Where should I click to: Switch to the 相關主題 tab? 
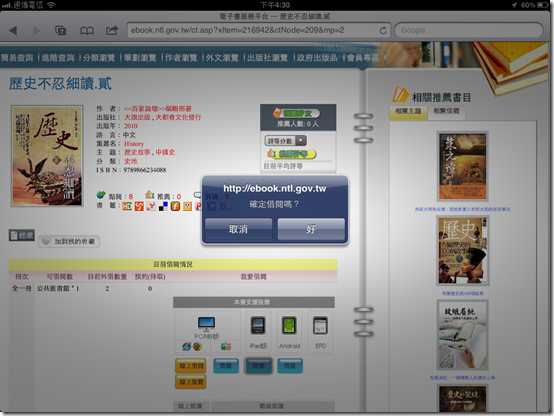(408, 111)
